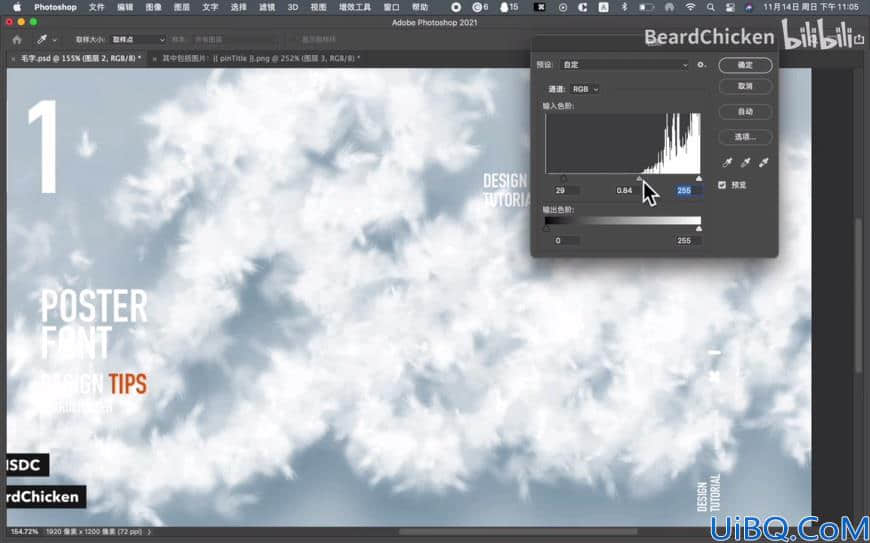Click the Siri icon in menu bar
The height and width of the screenshot is (543, 870).
(750, 7)
